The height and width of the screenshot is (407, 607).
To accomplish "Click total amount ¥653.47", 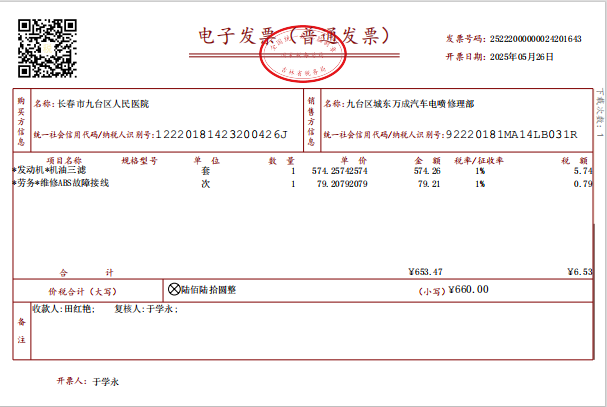I will (425, 272).
